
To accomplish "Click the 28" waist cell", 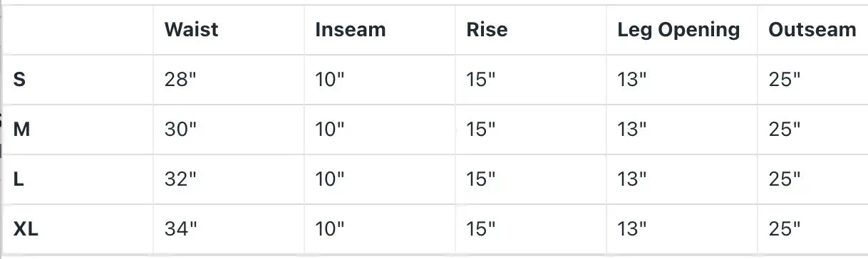I will tap(180, 80).
